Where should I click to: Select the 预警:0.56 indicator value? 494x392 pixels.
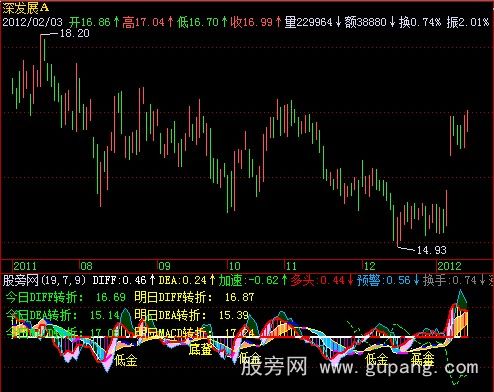[384, 280]
